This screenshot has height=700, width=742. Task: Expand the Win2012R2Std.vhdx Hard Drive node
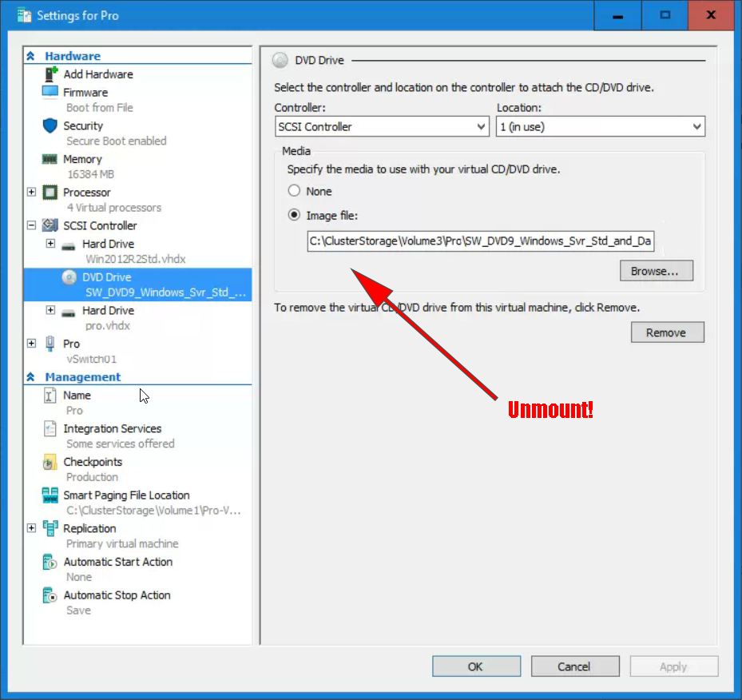[x=50, y=243]
